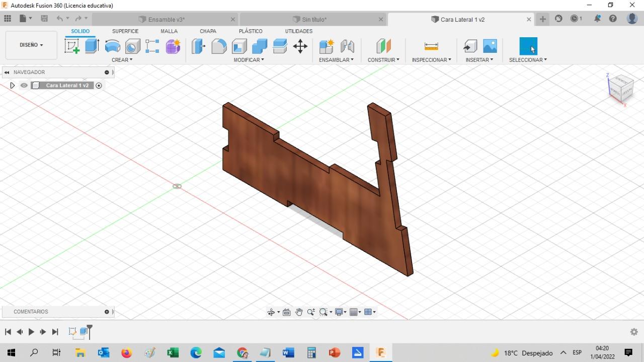Choose the Hole tool icon
This screenshot has width=644, height=362.
coord(132,46)
